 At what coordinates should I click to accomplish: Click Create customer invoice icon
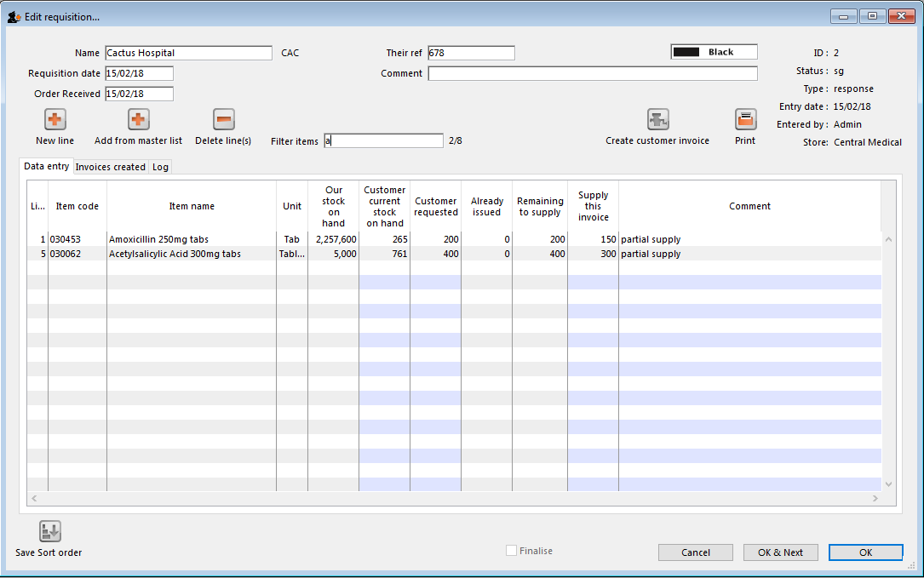(x=657, y=120)
